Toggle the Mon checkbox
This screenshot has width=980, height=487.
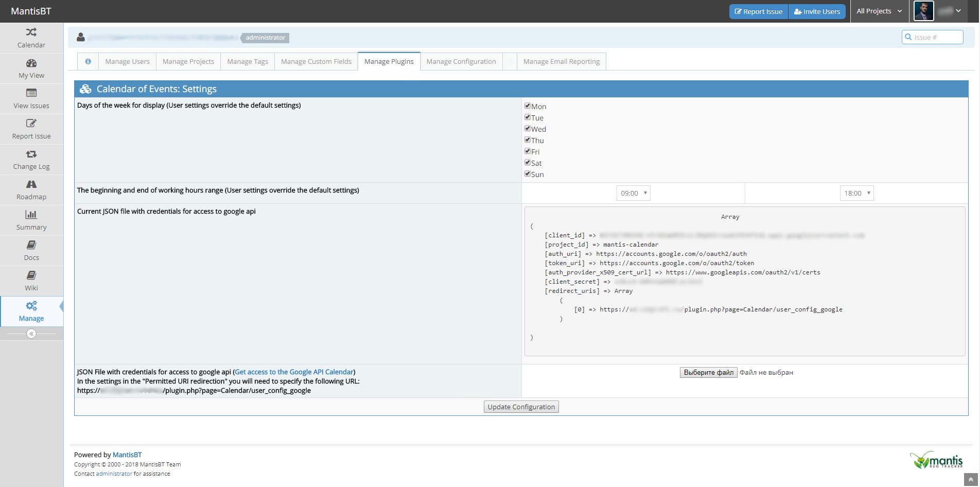528,106
